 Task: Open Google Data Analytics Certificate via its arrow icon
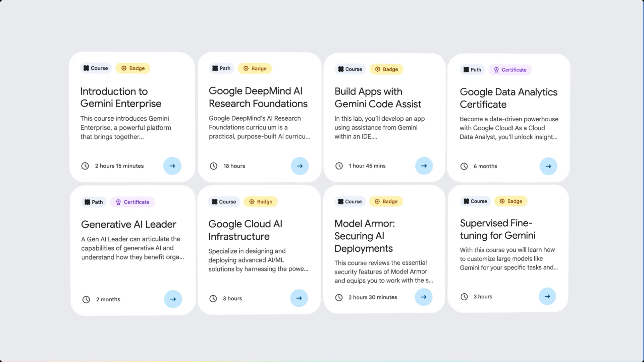548,166
